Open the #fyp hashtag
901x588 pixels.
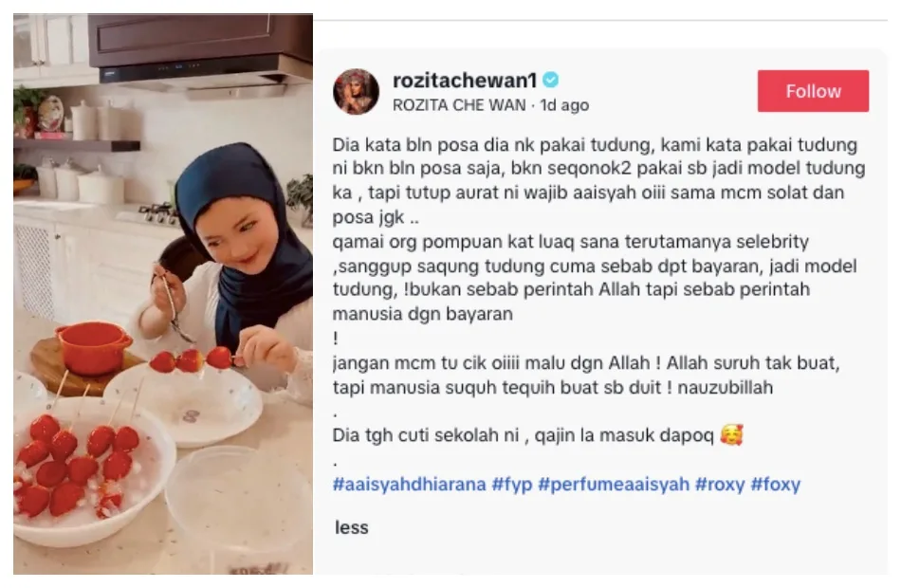(512, 485)
